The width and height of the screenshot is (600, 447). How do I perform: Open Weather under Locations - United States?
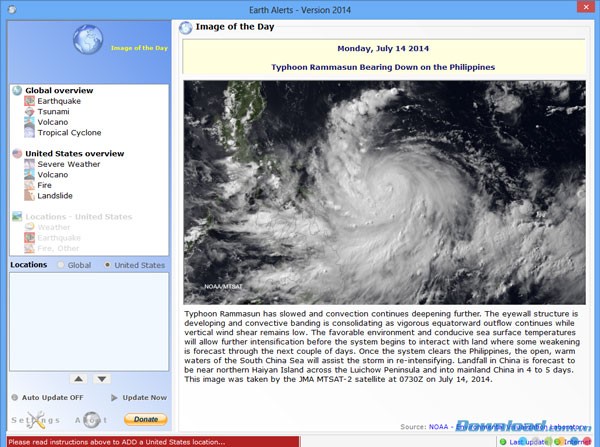pyautogui.click(x=54, y=227)
